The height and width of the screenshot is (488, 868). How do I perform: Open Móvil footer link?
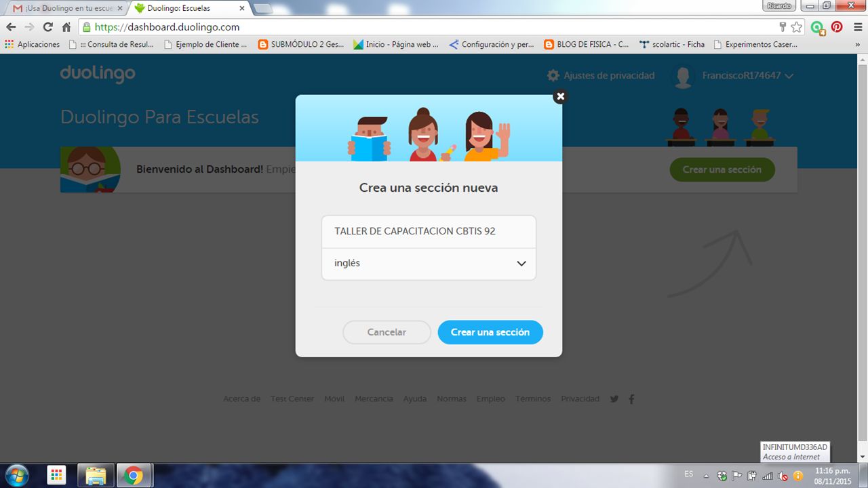[334, 399]
